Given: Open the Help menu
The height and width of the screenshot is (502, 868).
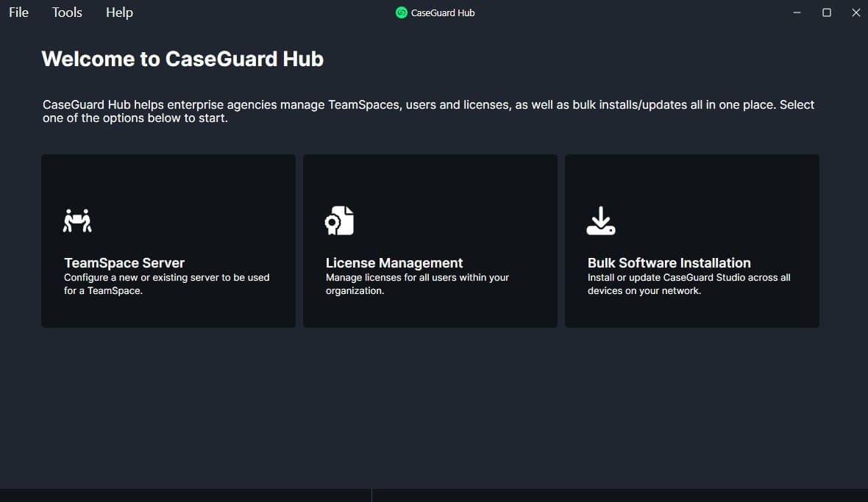Looking at the screenshot, I should (118, 12).
